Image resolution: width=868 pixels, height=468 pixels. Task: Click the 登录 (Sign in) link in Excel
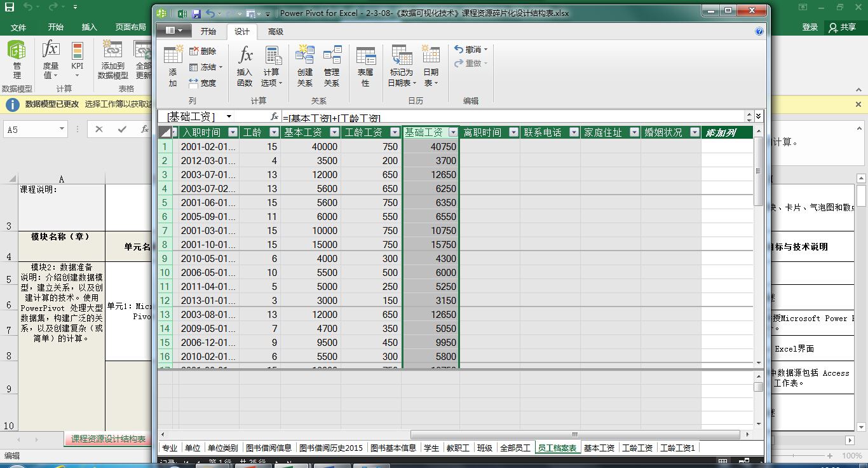(810, 27)
